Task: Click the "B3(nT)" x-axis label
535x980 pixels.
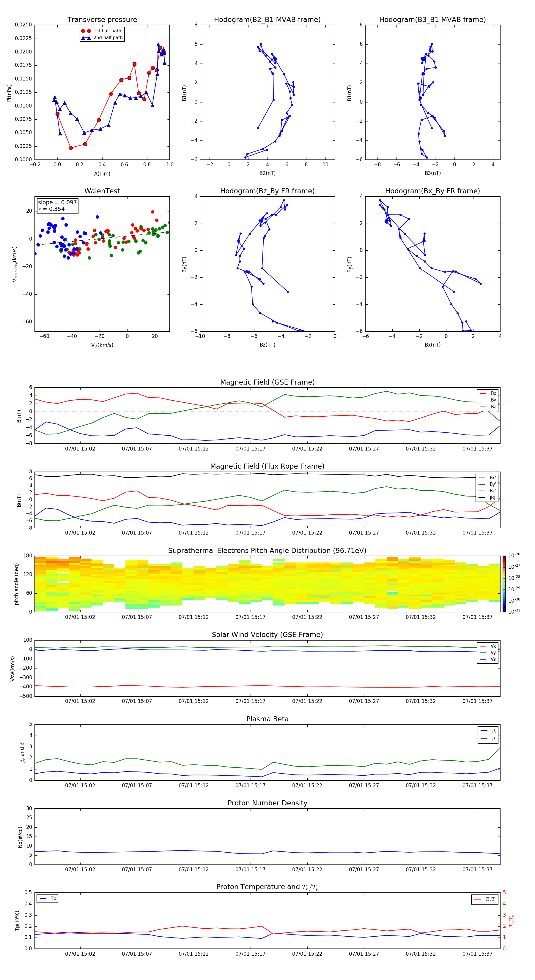Action: point(432,173)
